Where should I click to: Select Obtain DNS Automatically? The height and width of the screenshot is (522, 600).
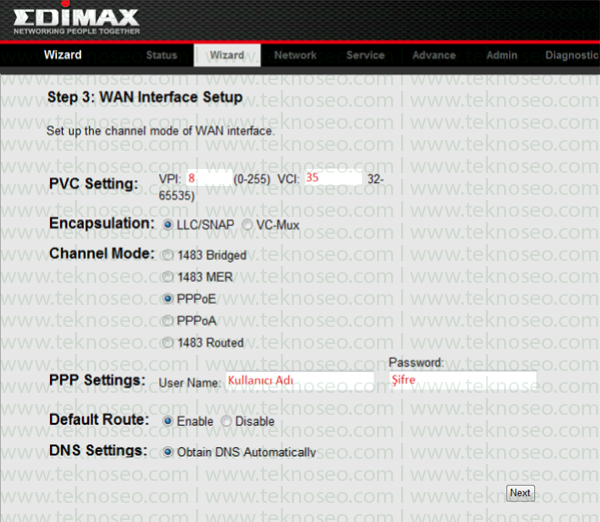[168, 452]
